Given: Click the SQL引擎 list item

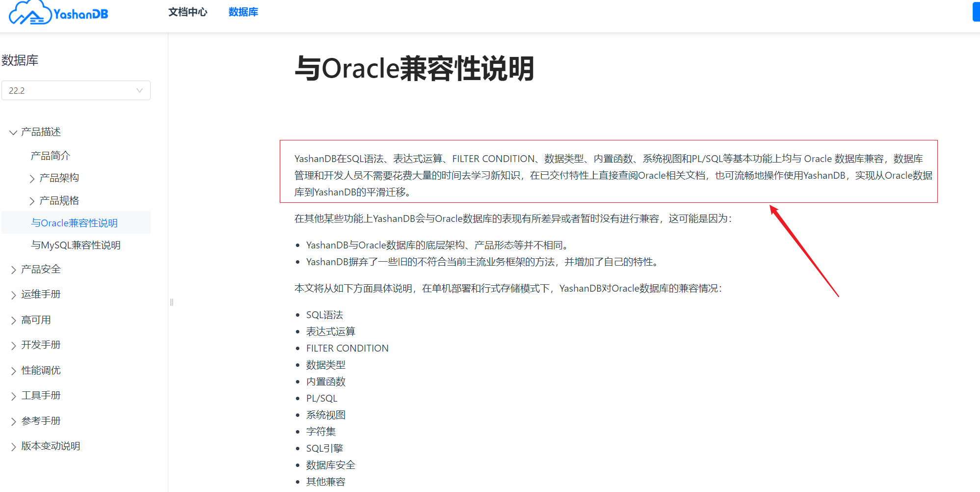Looking at the screenshot, I should [x=325, y=448].
